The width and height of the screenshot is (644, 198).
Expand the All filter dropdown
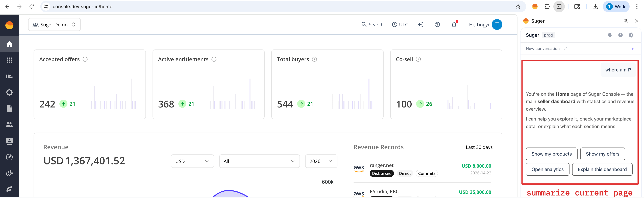[259, 161]
